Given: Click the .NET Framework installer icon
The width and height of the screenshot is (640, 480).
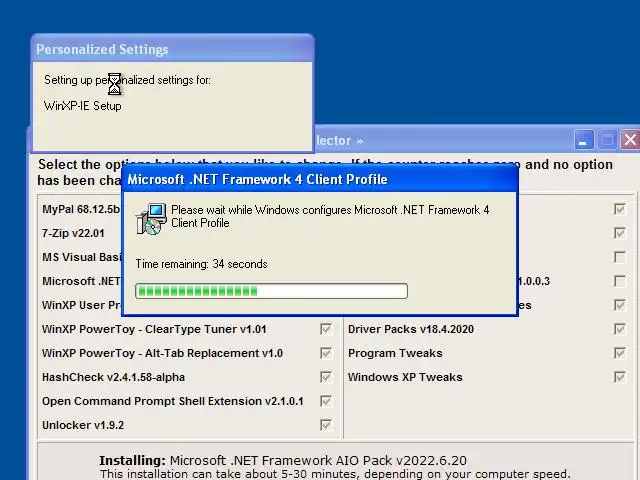Looking at the screenshot, I should point(151,219).
